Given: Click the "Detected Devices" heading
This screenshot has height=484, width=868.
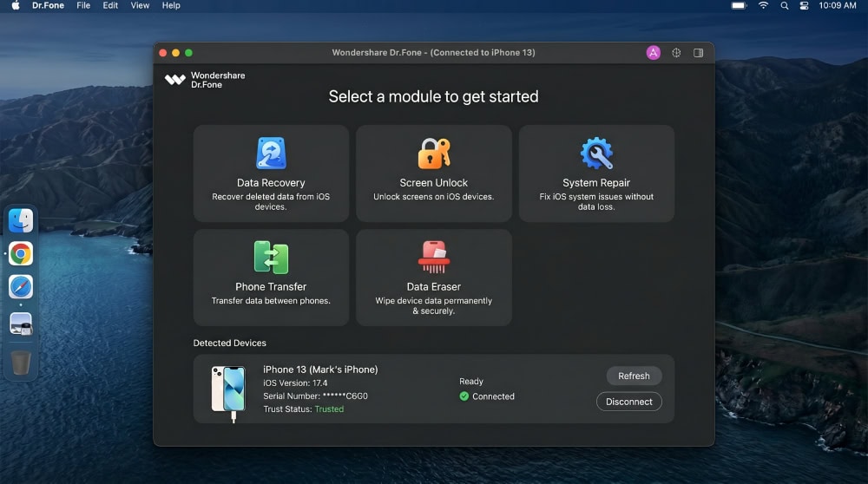Looking at the screenshot, I should pyautogui.click(x=230, y=343).
